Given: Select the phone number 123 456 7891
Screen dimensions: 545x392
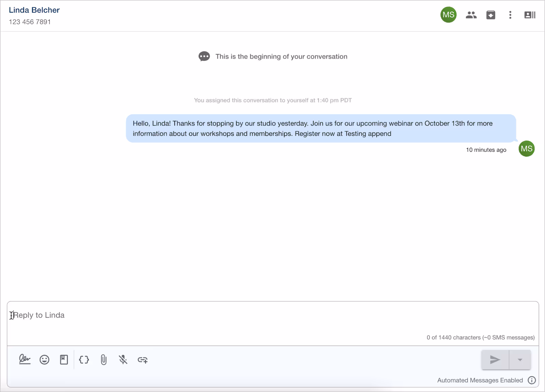Looking at the screenshot, I should [30, 21].
